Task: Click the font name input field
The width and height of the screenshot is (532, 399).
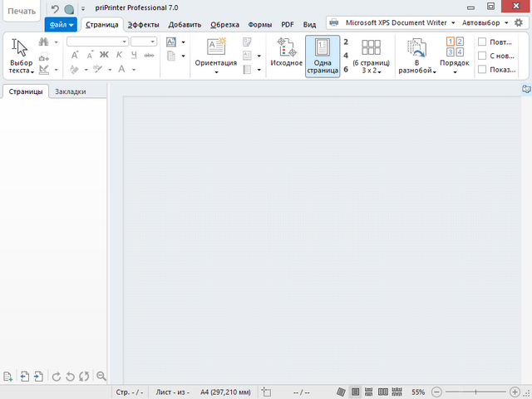Action: pos(96,41)
